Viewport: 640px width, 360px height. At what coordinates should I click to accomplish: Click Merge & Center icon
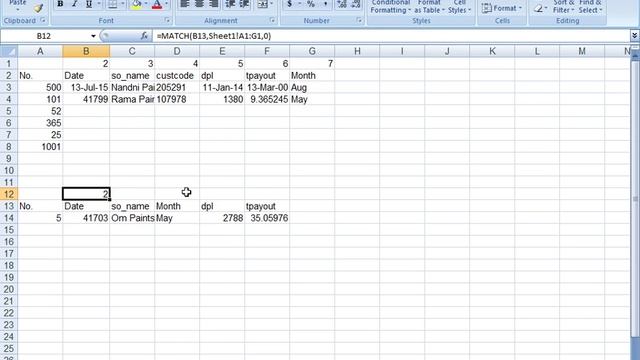click(x=262, y=4)
